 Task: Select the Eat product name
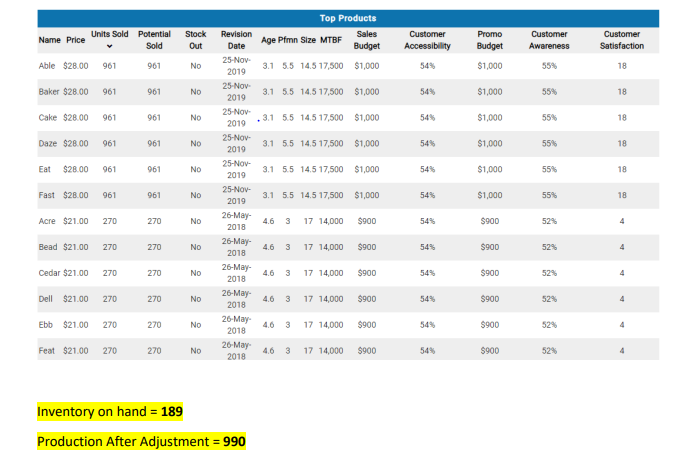(44, 170)
